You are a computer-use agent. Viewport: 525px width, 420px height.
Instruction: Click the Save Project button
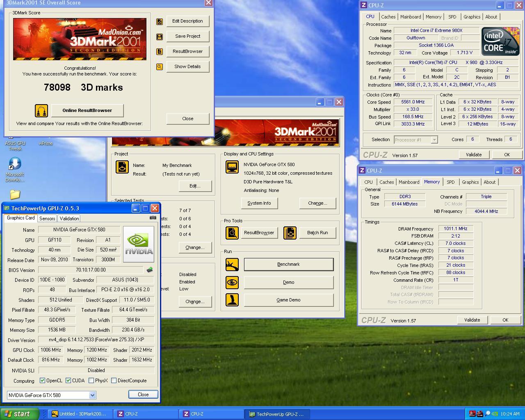click(x=187, y=37)
